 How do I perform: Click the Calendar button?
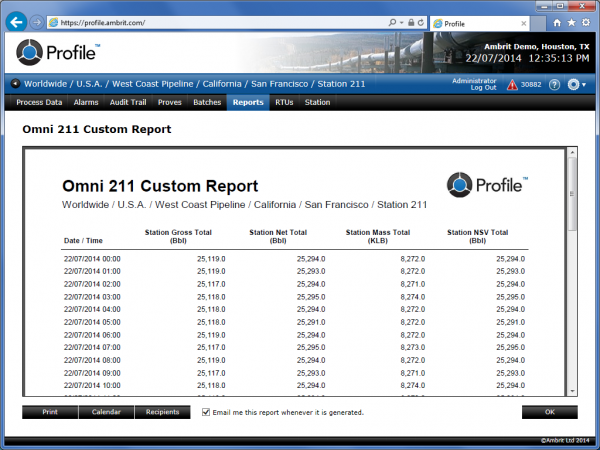[x=106, y=412]
